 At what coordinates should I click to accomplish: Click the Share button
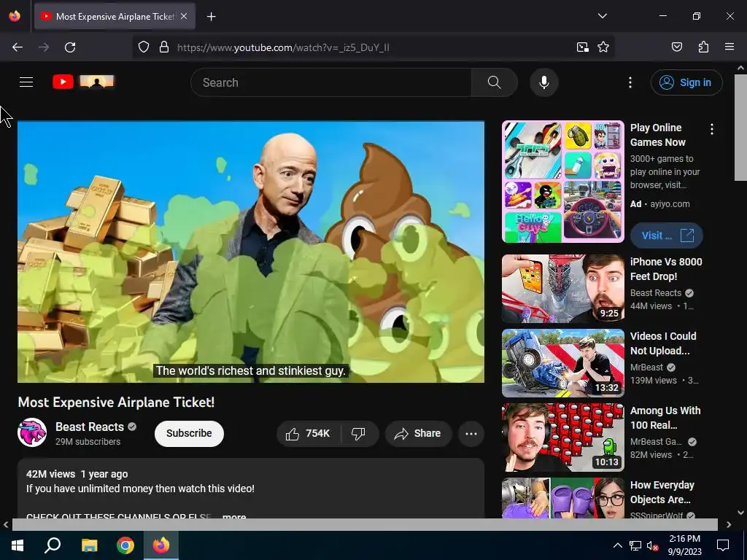[418, 433]
